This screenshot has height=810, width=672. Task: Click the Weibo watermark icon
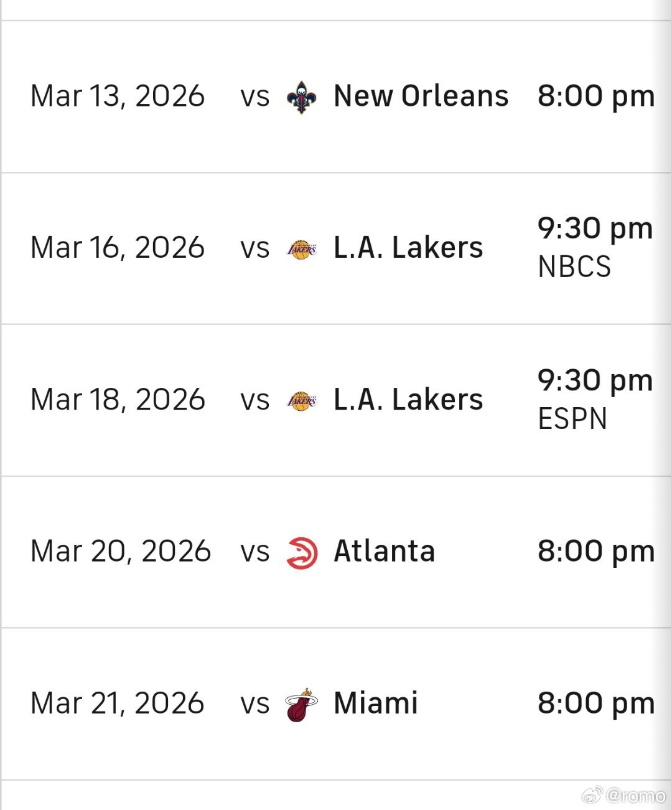click(592, 794)
